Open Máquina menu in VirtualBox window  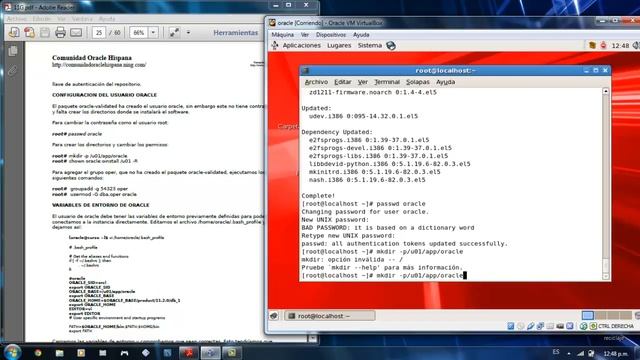[x=282, y=35]
